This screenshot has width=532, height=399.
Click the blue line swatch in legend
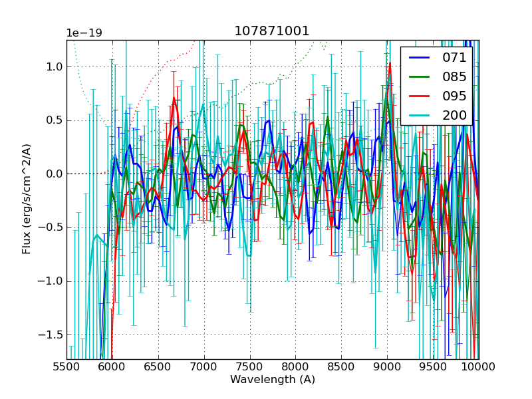coord(420,58)
